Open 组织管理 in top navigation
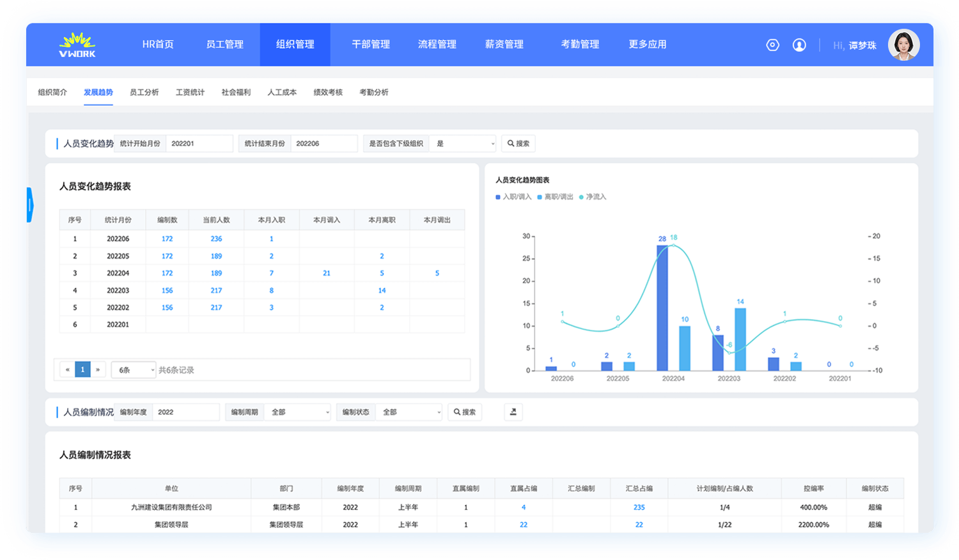 tap(295, 44)
